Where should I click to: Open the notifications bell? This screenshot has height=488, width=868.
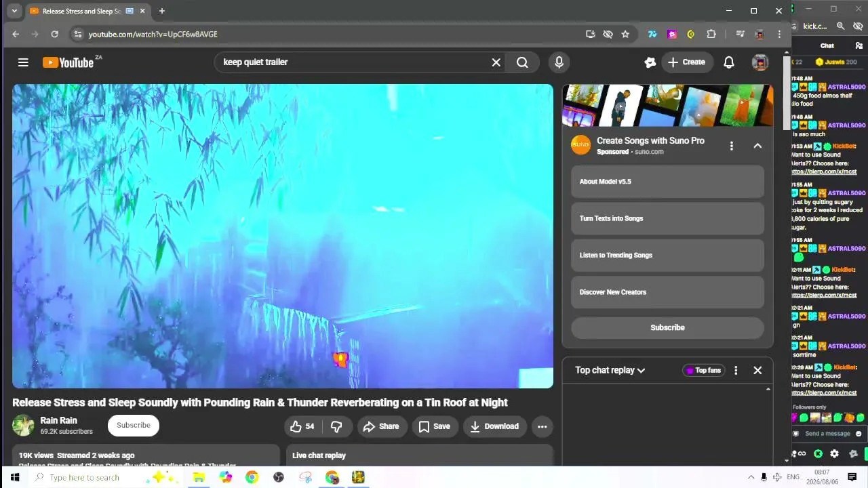click(729, 62)
